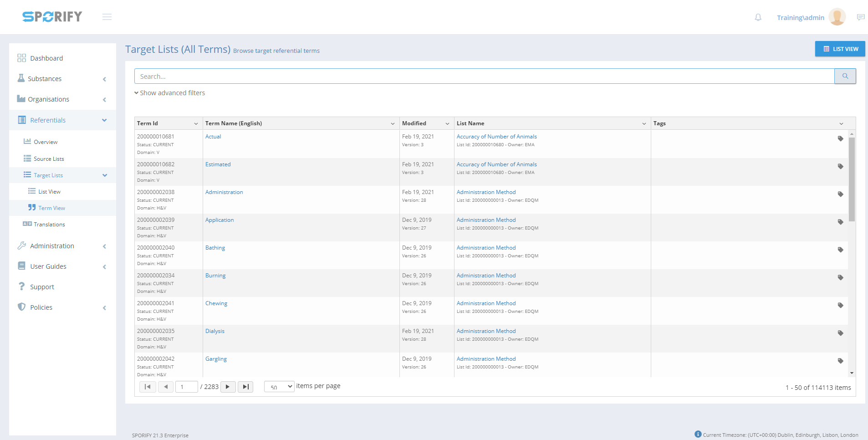The image size is (868, 440).
Task: Click the notification bell icon
Action: (x=758, y=17)
